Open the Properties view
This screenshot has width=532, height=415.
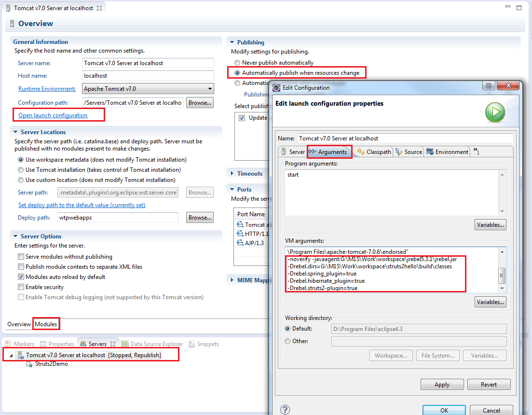pos(57,344)
